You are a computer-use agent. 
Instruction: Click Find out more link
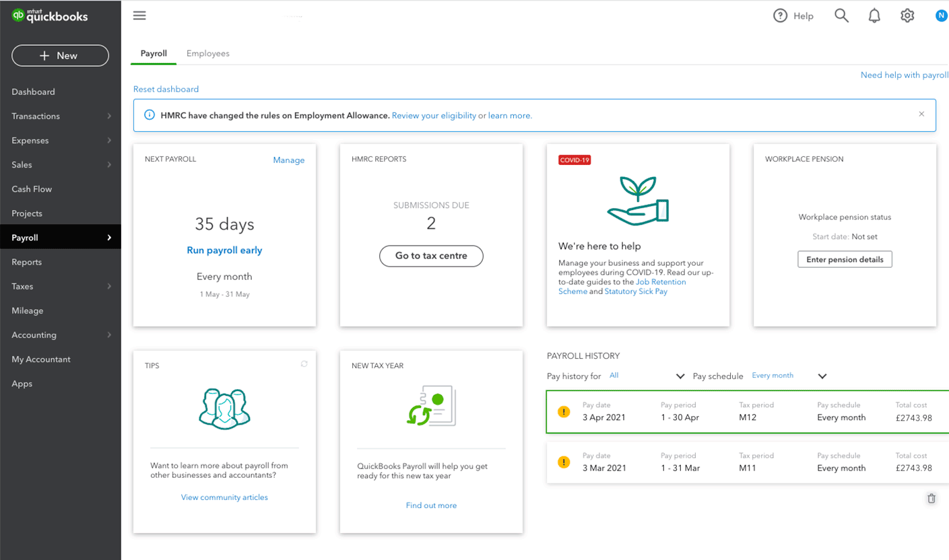point(431,505)
